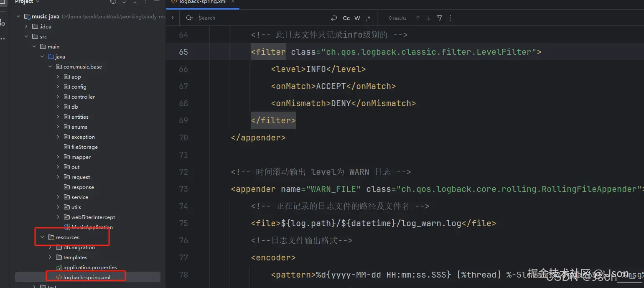Viewport: 644px width, 288px height.
Task: Click the "0 results" search count
Action: [x=397, y=18]
